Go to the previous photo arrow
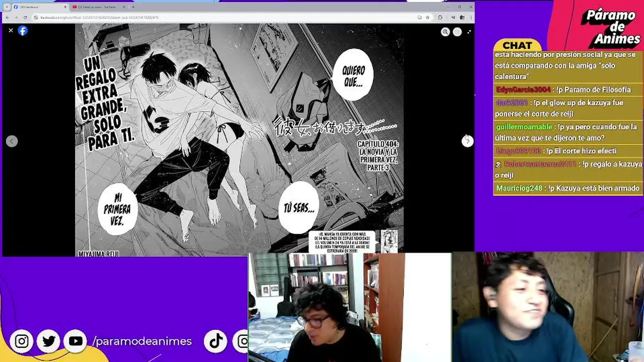Screen dimensions: 644x362 point(12,141)
